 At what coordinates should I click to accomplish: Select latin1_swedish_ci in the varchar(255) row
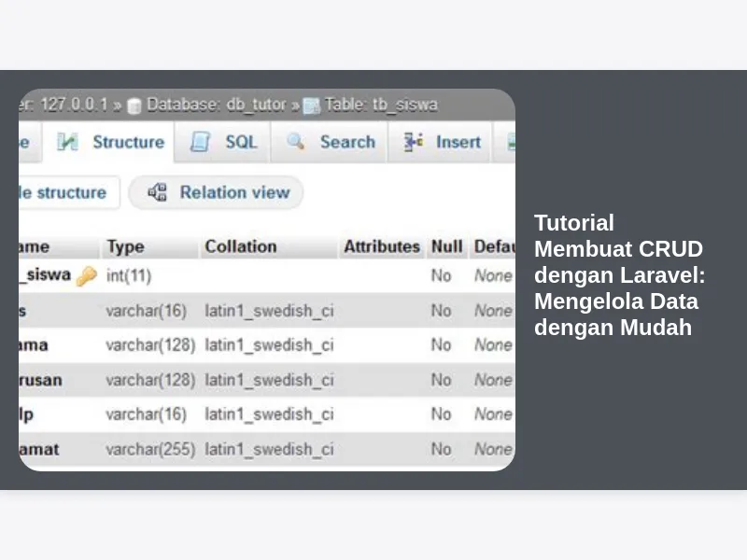[x=269, y=449]
